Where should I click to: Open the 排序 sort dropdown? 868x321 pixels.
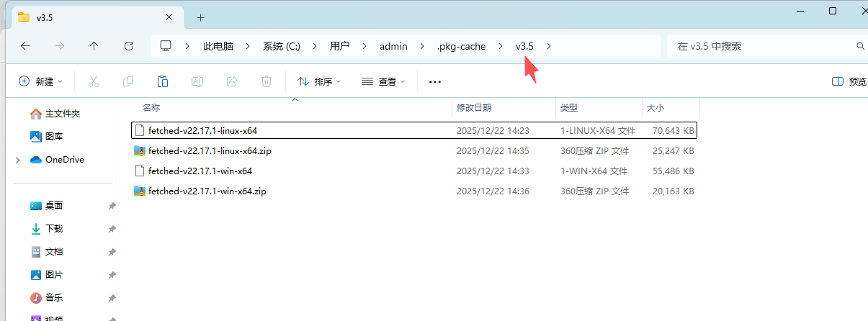[319, 81]
